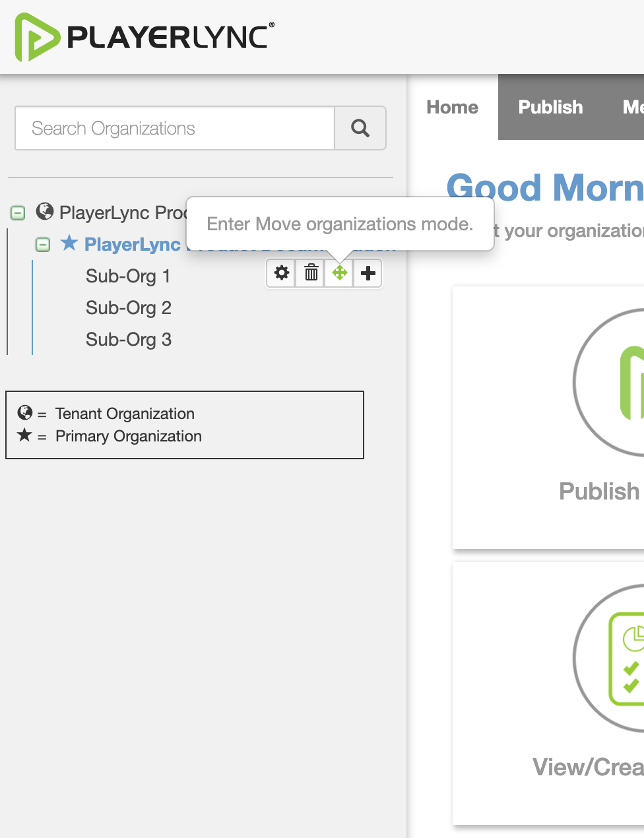Focus the Search Organizations input field
Viewport: 644px width, 838px height.
click(175, 128)
